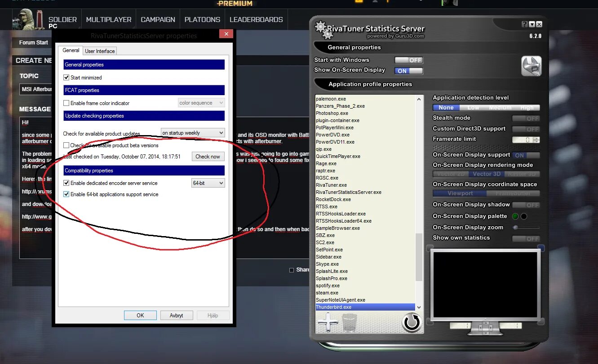Open the 64-bit encoder service dropdown
The image size is (598, 364).
tap(208, 183)
